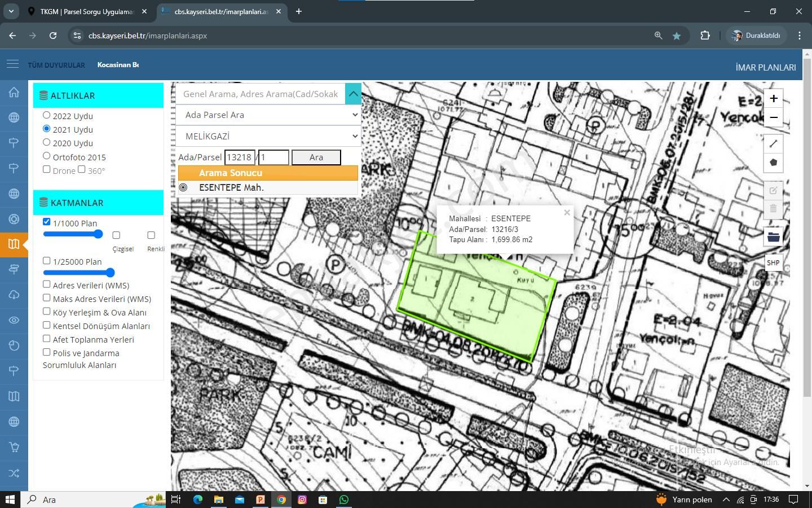Viewport: 812px width, 508px height.
Task: Open the folder icon on map toolbar
Action: click(x=774, y=237)
